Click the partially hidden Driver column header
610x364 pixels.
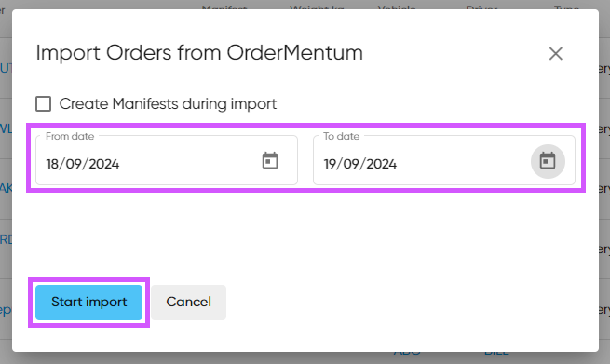coord(481,7)
